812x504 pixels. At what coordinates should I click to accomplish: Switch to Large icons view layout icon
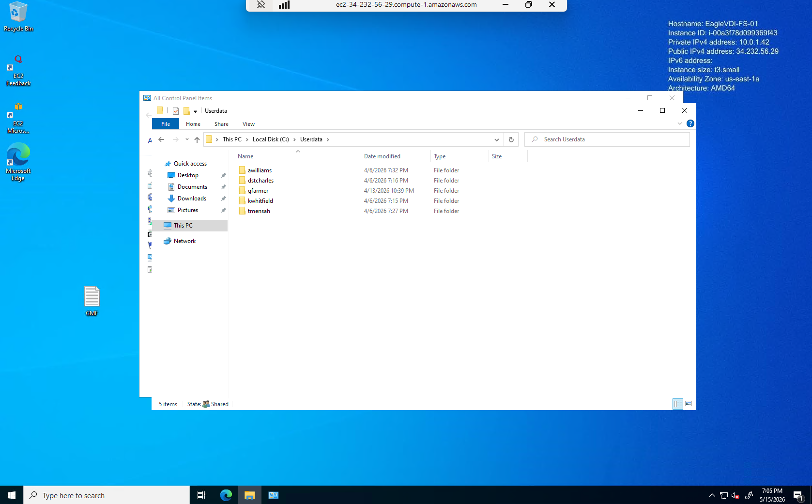(x=689, y=404)
